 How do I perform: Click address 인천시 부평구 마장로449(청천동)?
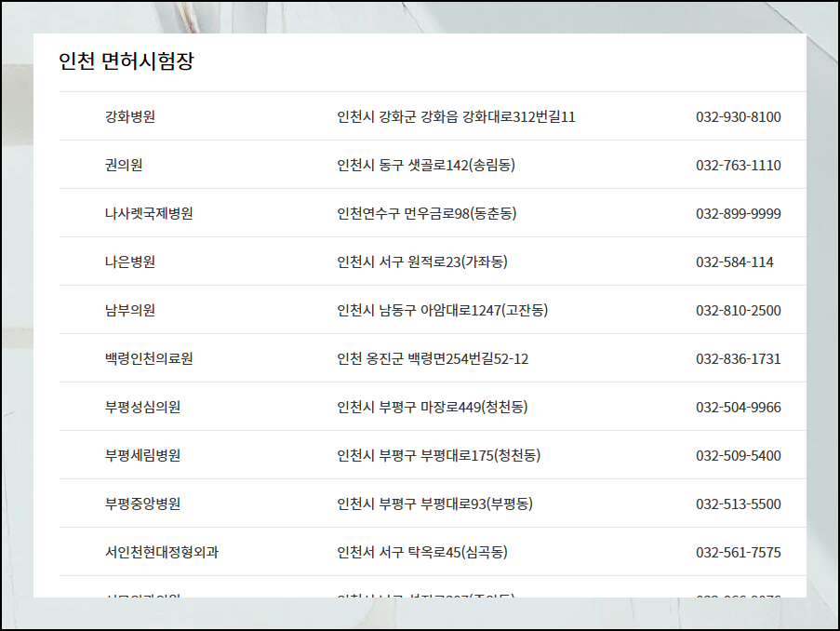(433, 407)
